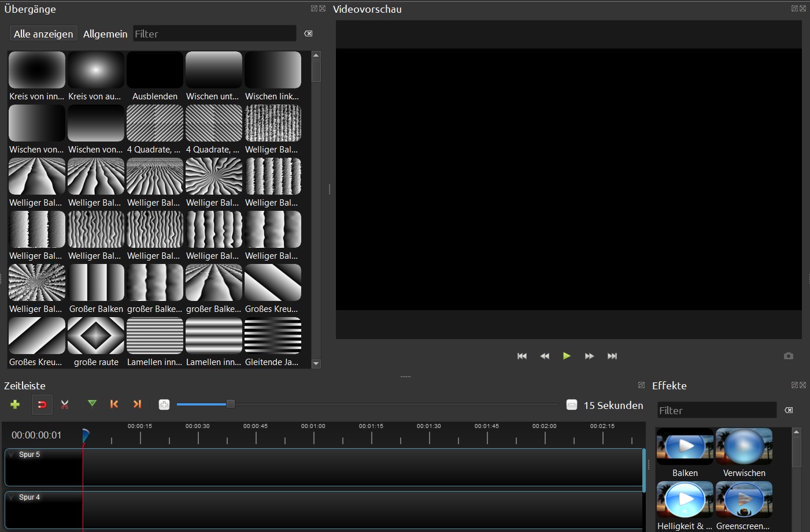Take a snapshot with the camera icon
The height and width of the screenshot is (532, 810).
pos(788,356)
